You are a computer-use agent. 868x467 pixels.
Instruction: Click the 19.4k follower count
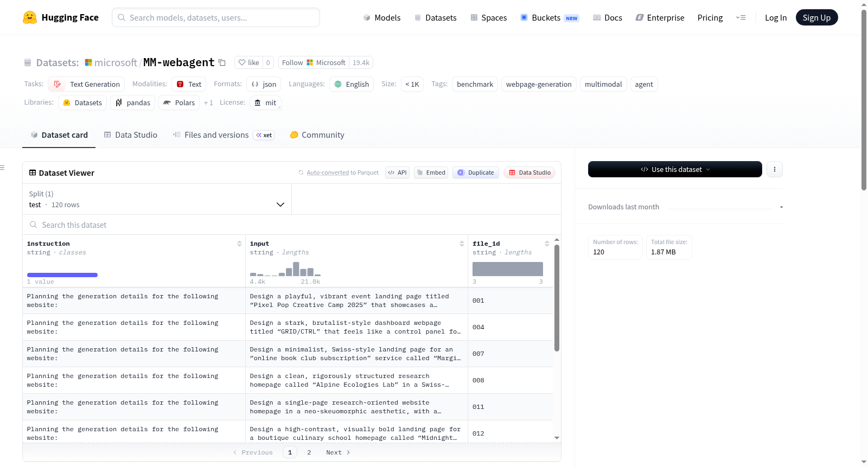point(361,62)
